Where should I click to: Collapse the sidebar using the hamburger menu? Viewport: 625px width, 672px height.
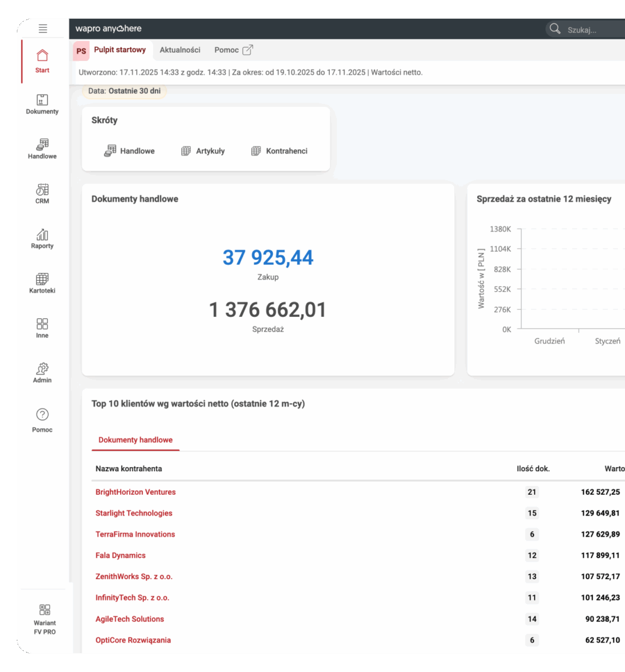[42, 28]
